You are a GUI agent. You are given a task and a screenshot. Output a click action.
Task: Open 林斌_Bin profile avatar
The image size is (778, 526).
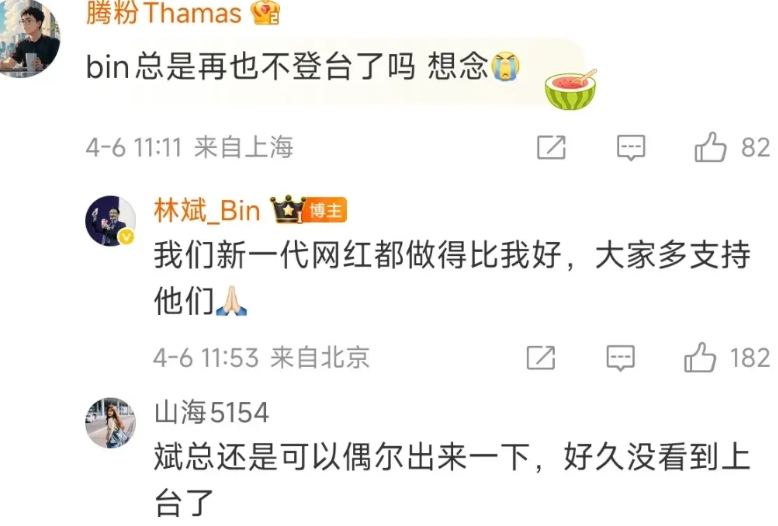coord(111,221)
